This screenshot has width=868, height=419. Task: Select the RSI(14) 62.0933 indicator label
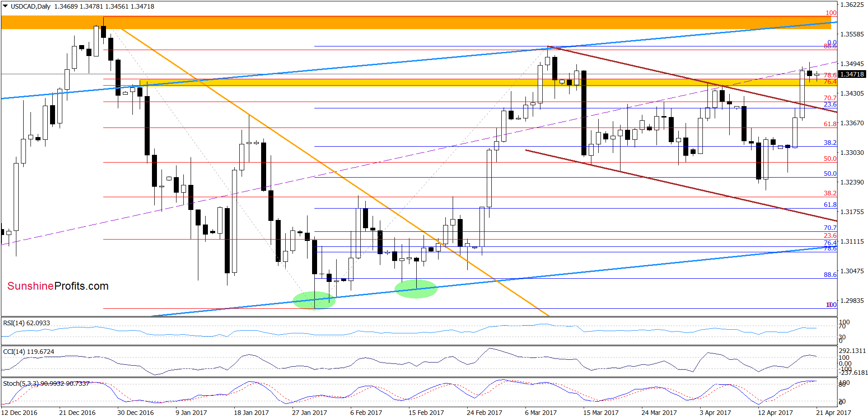(26, 323)
